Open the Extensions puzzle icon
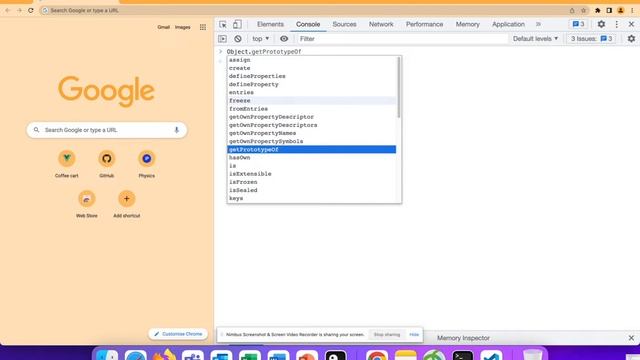The height and width of the screenshot is (360, 640). click(598, 10)
